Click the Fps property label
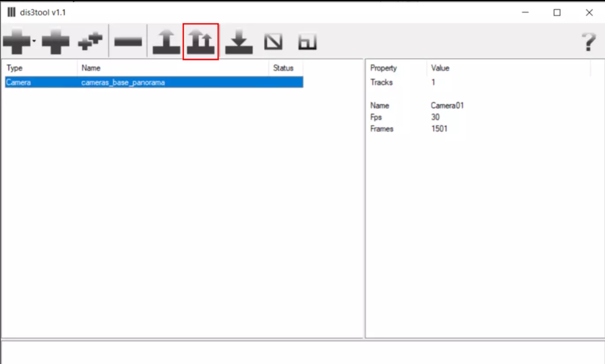Image resolution: width=605 pixels, height=364 pixels. (x=376, y=117)
